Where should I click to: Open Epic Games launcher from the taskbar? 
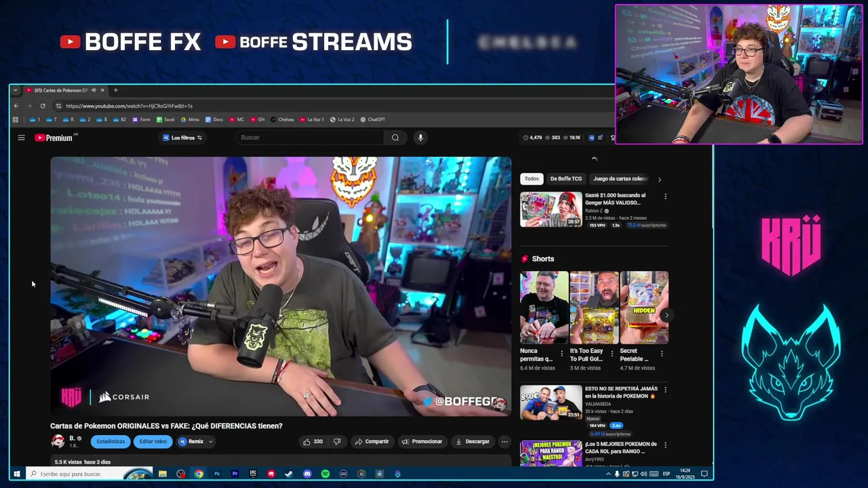click(x=253, y=474)
